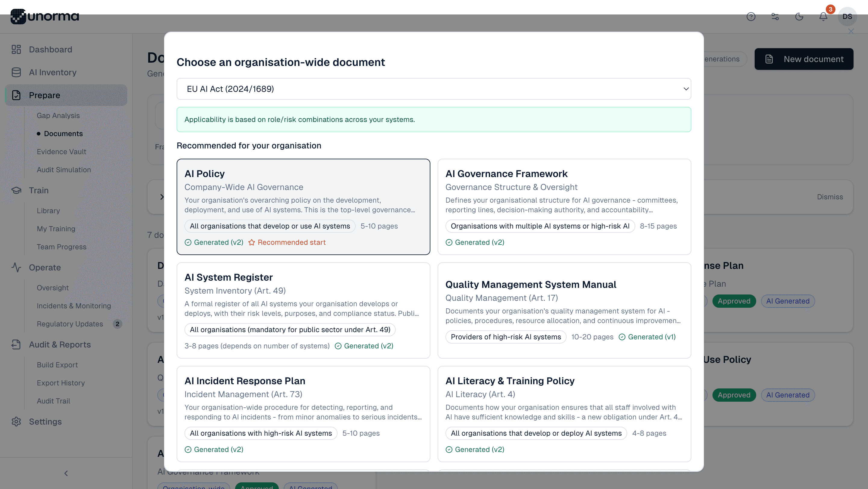Image resolution: width=868 pixels, height=489 pixels.
Task: Click Generated (v1) check on Quality Management Manual
Action: 622,337
